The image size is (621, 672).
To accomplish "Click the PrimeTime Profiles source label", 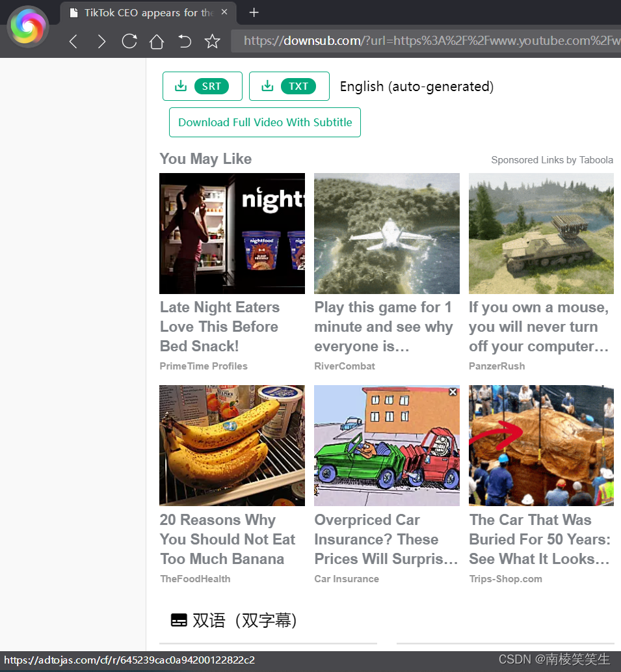I will coord(204,366).
